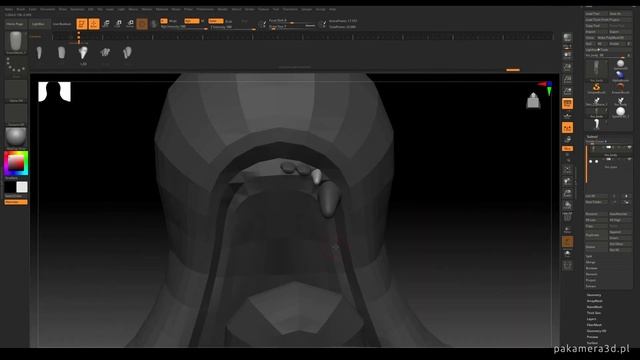640x360 pixels.
Task: Toggle the Zadd sculpt mode button
Action: [216, 21]
